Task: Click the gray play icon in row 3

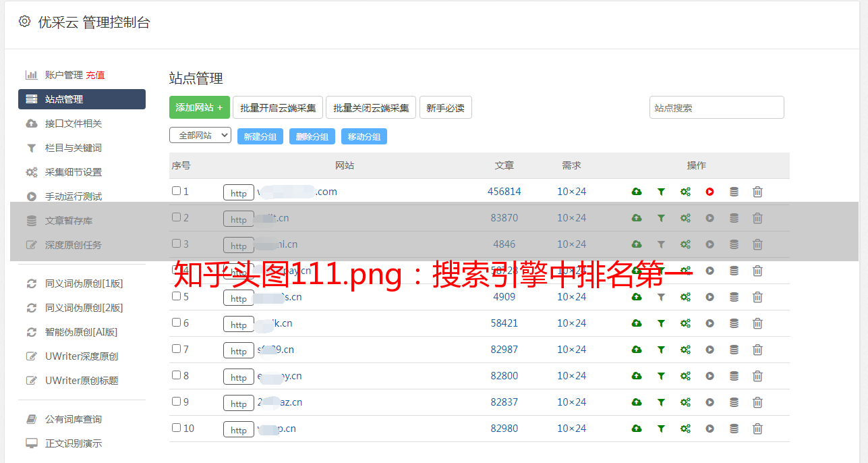Action: (x=710, y=244)
